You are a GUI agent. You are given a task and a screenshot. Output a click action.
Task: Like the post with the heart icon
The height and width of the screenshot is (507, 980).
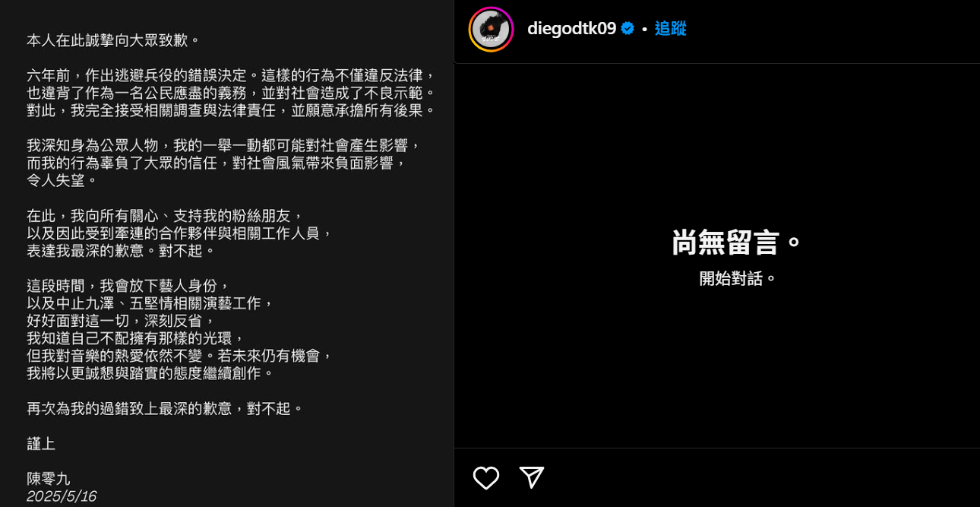click(x=486, y=477)
